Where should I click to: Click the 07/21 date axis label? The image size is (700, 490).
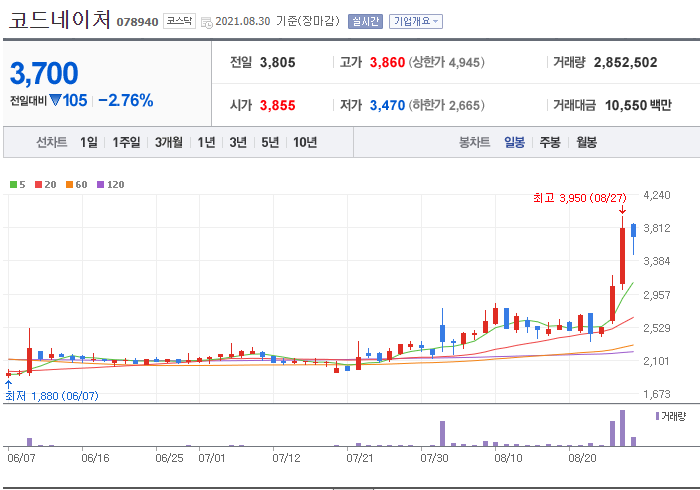[x=360, y=458]
